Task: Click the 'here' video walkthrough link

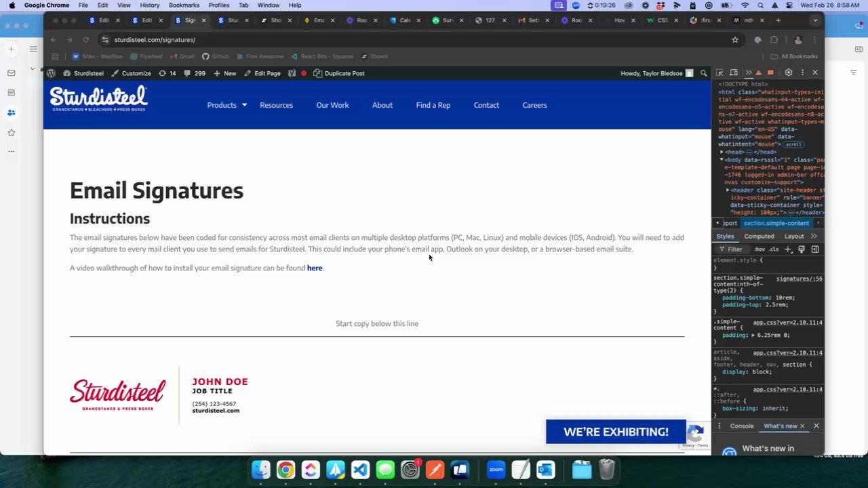Action: [315, 268]
